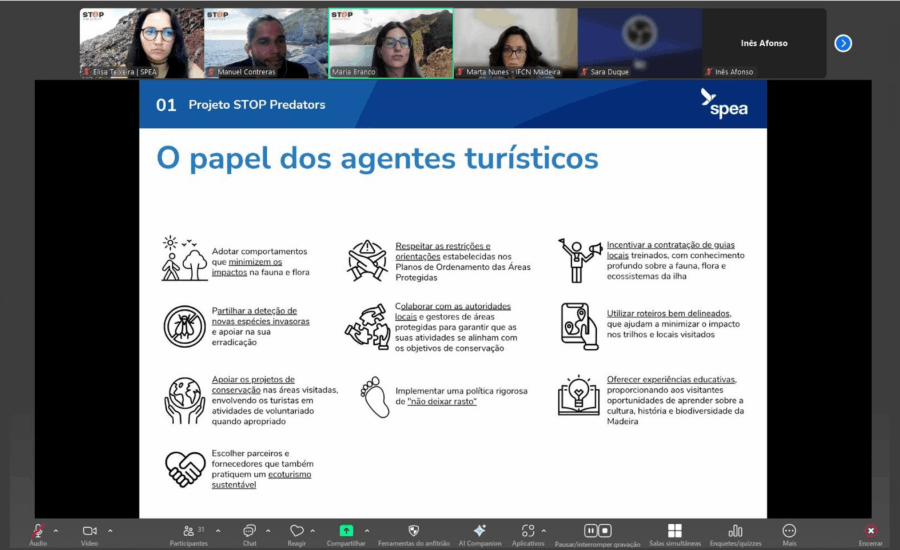Pause the recording

pos(591,530)
